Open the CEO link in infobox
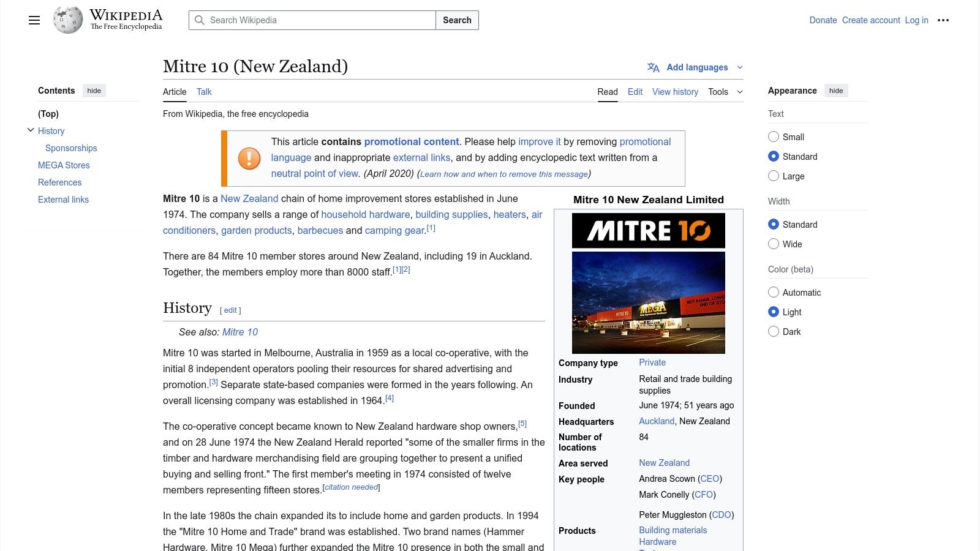 pyautogui.click(x=710, y=479)
